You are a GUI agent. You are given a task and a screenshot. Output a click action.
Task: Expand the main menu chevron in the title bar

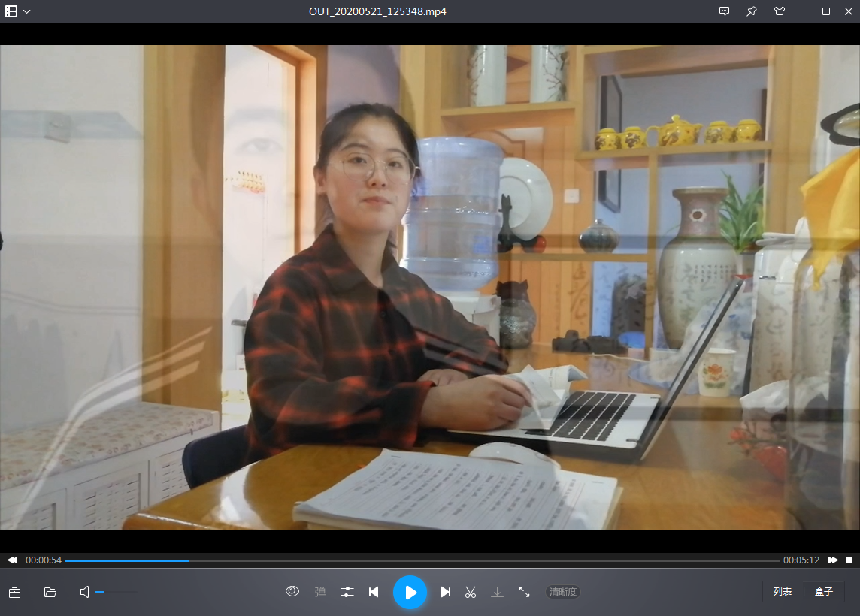point(27,11)
